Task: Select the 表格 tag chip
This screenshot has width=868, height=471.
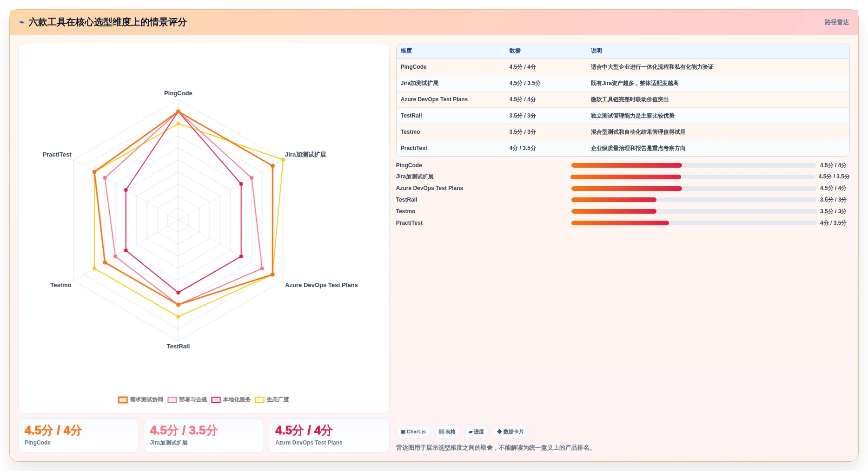Action: point(447,432)
